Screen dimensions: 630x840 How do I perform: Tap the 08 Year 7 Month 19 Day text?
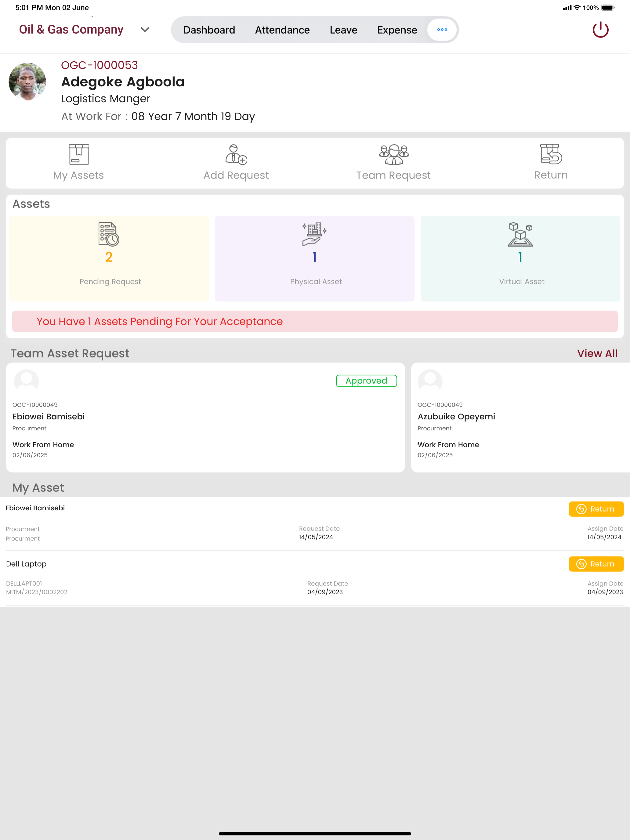pyautogui.click(x=193, y=116)
